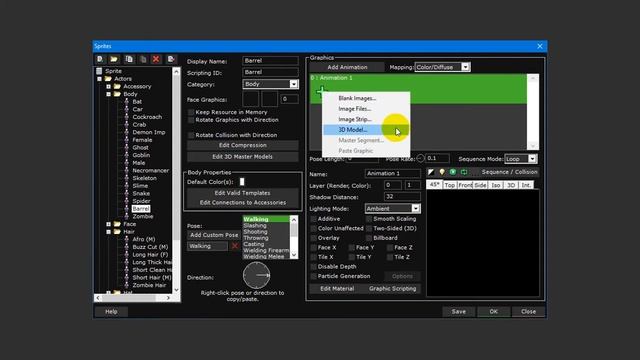The image size is (640, 360).
Task: Toggle the Billboard checkbox
Action: (x=369, y=238)
